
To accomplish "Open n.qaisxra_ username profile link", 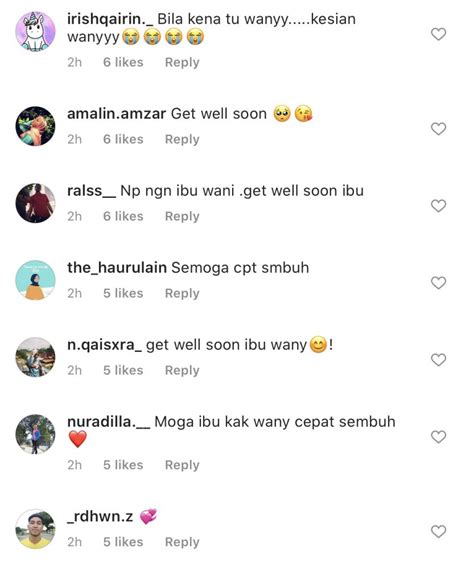I will click(104, 345).
